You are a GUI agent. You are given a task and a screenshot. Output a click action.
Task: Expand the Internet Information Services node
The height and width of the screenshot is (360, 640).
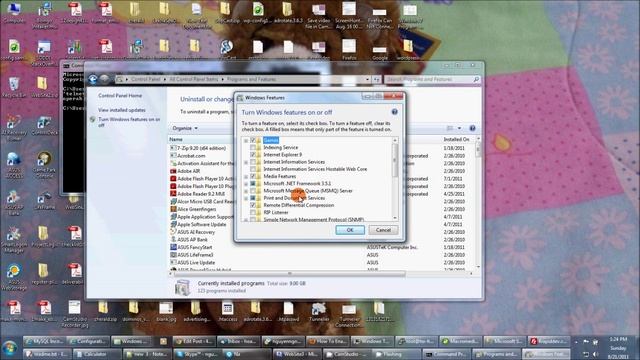(x=246, y=162)
